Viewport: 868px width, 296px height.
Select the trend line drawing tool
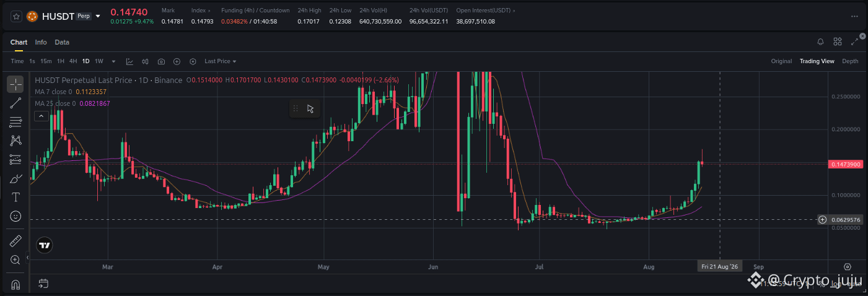(15, 103)
